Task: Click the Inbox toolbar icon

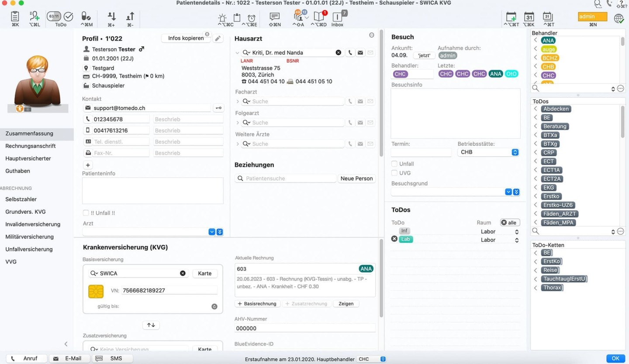Action: click(x=337, y=17)
